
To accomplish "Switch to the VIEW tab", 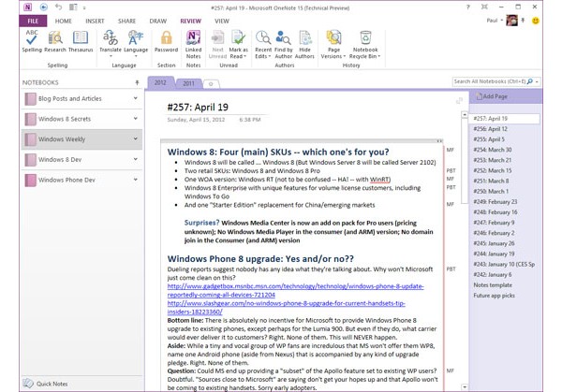I will click(x=222, y=22).
